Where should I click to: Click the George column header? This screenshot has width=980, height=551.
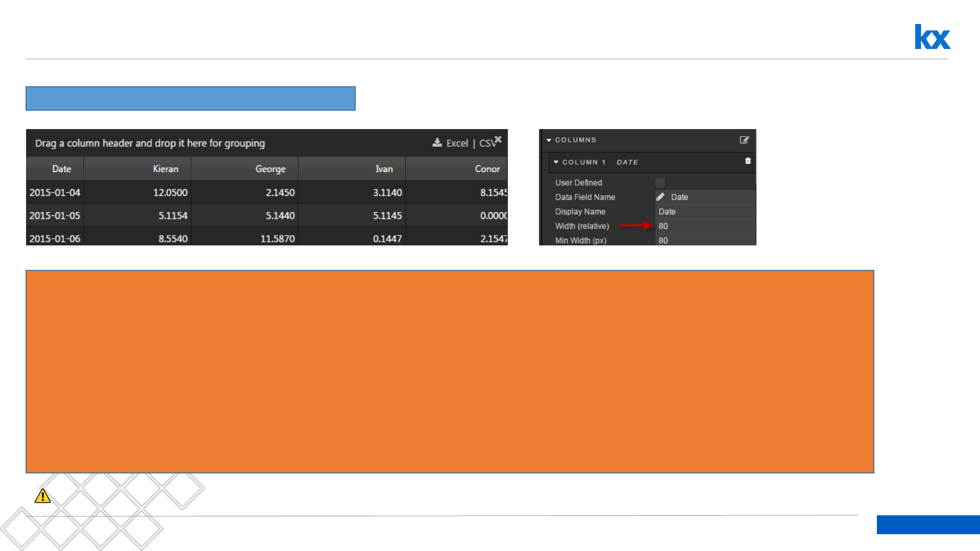click(x=270, y=169)
